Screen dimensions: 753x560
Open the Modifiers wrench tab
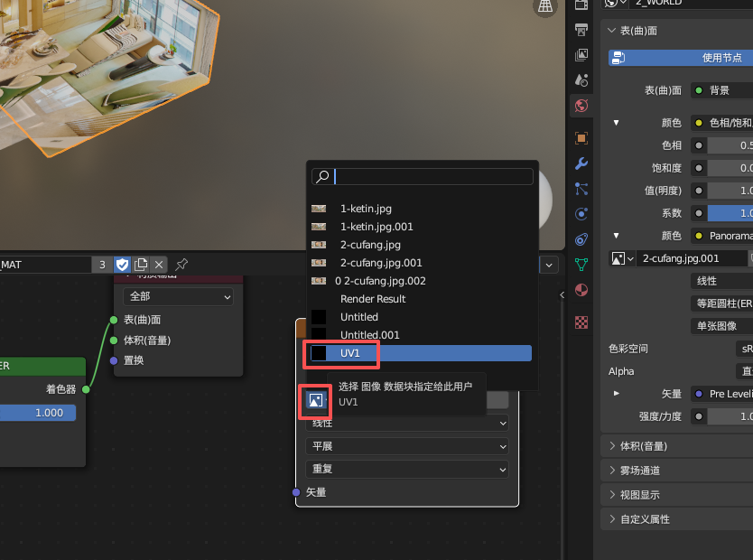pyautogui.click(x=581, y=163)
